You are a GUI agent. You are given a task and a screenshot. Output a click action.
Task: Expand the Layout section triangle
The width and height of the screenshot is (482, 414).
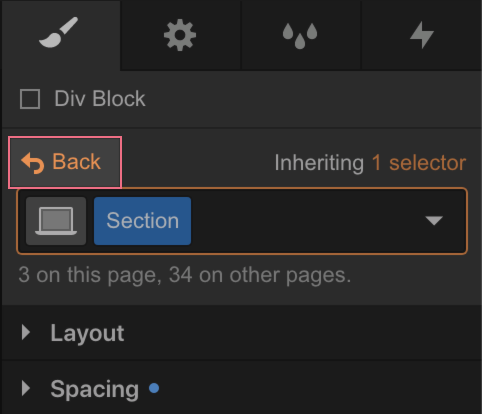[26, 333]
